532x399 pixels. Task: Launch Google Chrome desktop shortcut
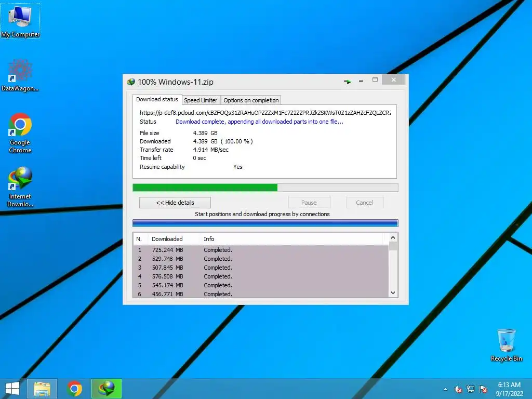pos(20,133)
